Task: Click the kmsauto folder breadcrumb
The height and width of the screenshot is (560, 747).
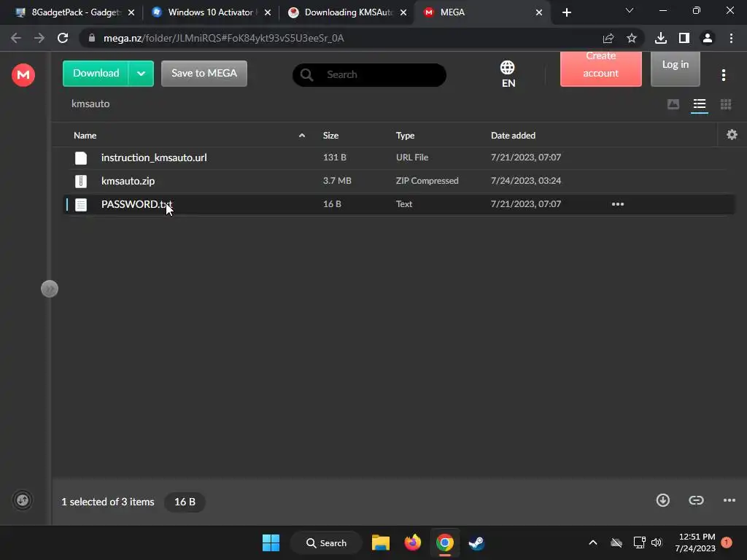Action: coord(90,104)
